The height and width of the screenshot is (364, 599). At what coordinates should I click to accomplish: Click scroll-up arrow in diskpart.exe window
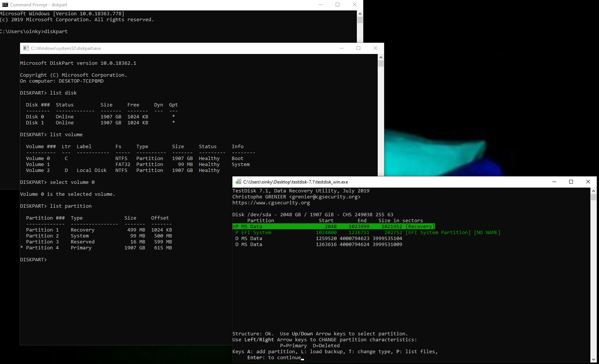coord(381,57)
